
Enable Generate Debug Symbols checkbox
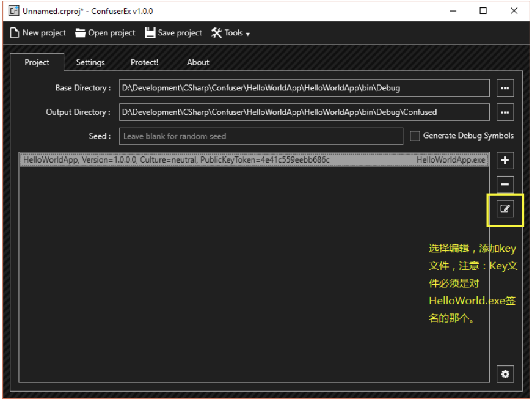(x=415, y=136)
